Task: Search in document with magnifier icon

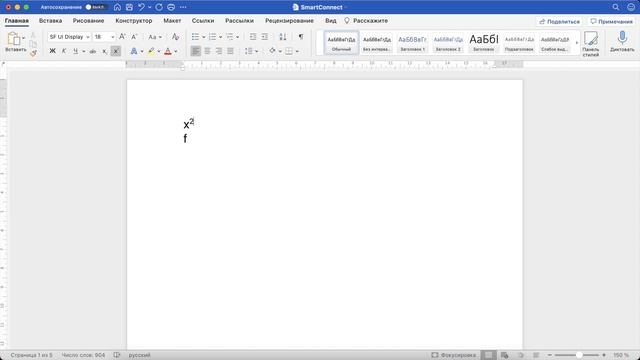Action: 616,7
